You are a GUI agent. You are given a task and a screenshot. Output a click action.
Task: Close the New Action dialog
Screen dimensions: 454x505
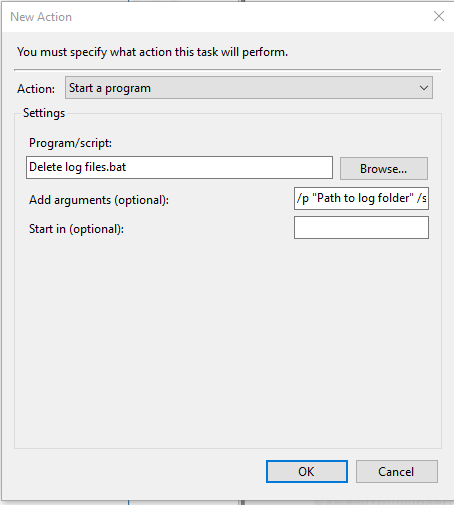[x=438, y=16]
